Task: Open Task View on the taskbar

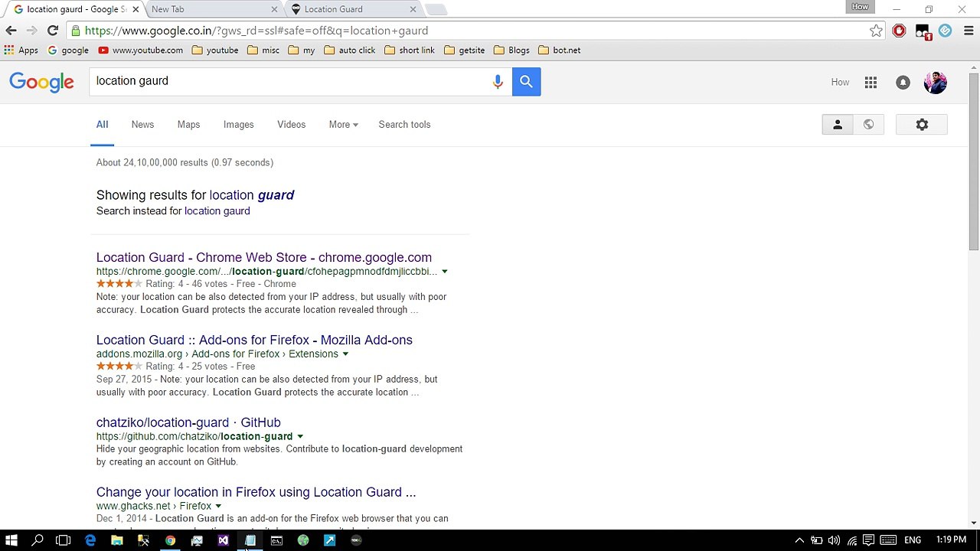Action: pos(64,540)
